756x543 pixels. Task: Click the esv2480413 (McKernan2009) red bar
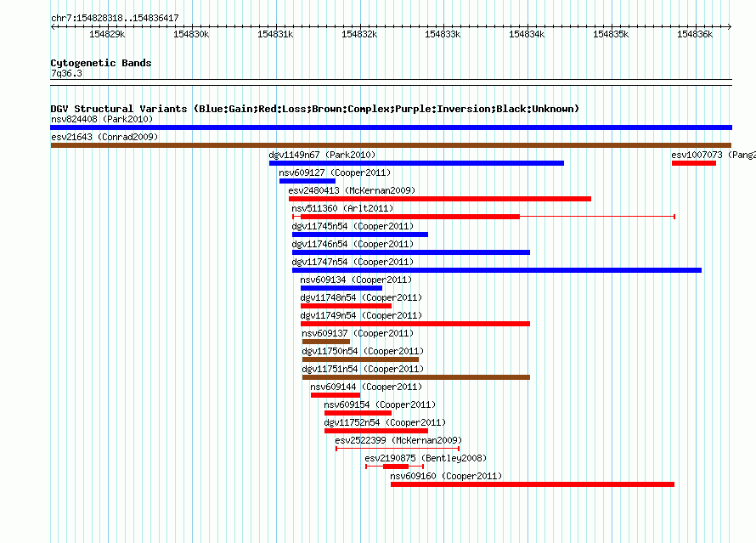(x=440, y=199)
